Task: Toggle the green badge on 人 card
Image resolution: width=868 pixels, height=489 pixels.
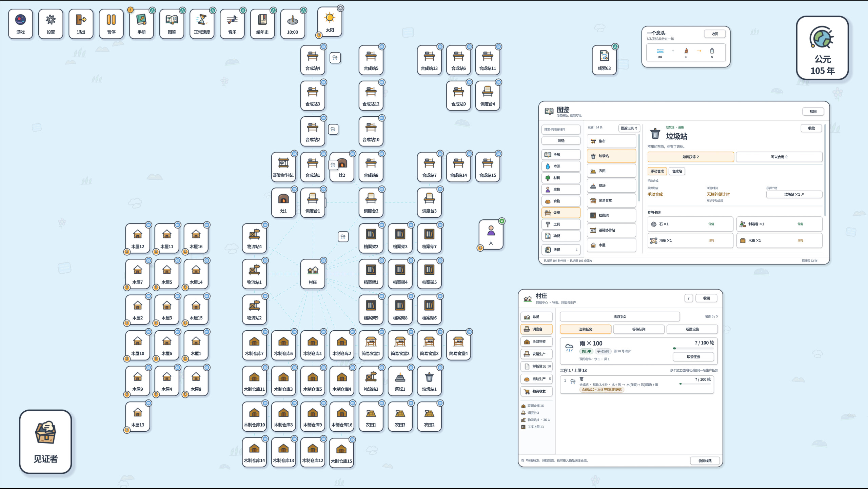Action: click(502, 221)
